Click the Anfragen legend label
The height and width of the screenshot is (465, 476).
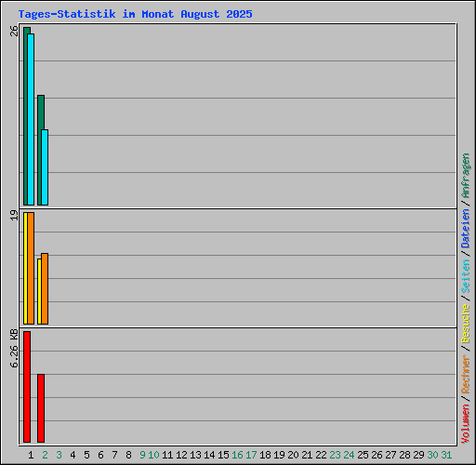(465, 176)
